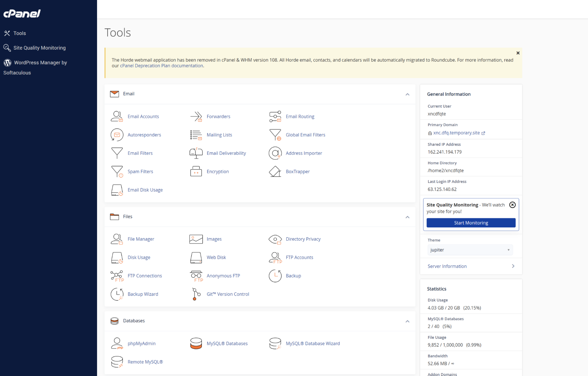Open the Encryption icon
This screenshot has height=376, width=588.
click(x=196, y=172)
